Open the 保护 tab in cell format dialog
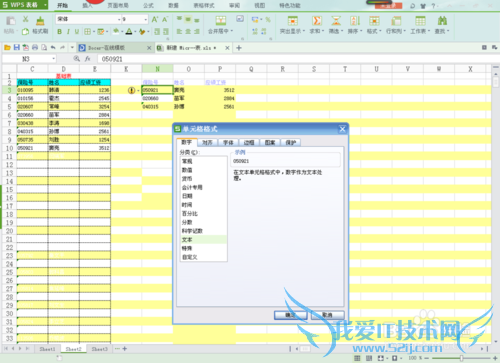Image resolution: width=500 pixels, height=363 pixels. (291, 143)
